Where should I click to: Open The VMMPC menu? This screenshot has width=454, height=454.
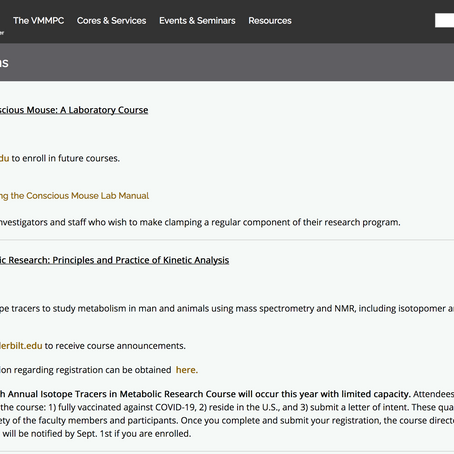(x=39, y=21)
